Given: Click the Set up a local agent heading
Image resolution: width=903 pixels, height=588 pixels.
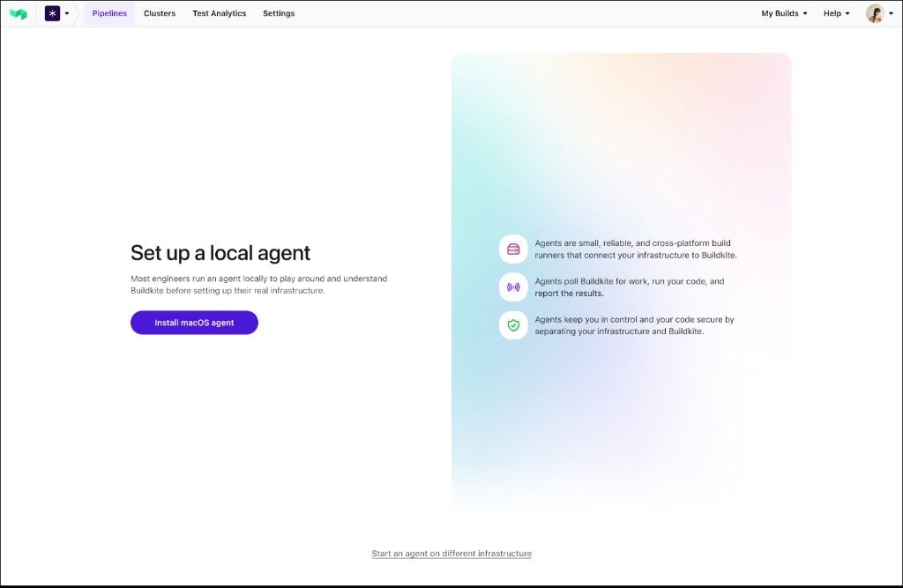Looking at the screenshot, I should tap(220, 253).
